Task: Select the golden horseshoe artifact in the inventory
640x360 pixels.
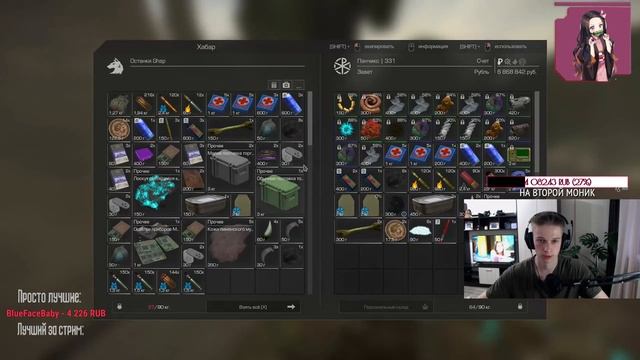Action: click(346, 104)
